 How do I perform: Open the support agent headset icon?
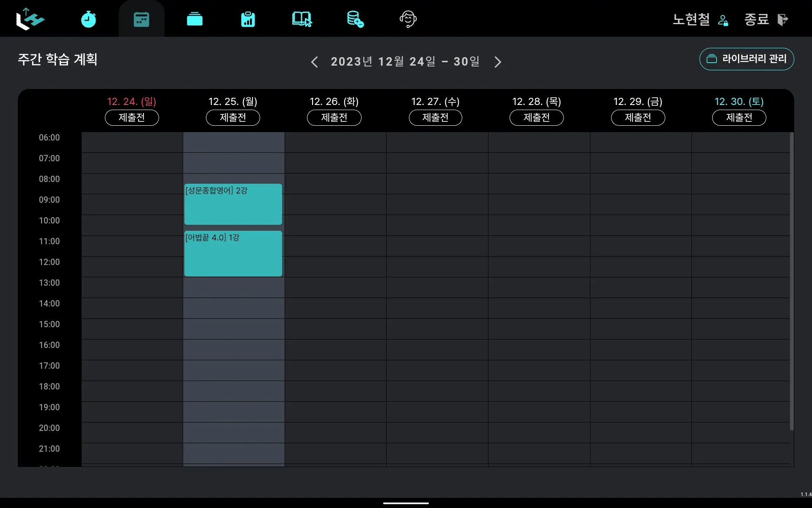tap(408, 19)
